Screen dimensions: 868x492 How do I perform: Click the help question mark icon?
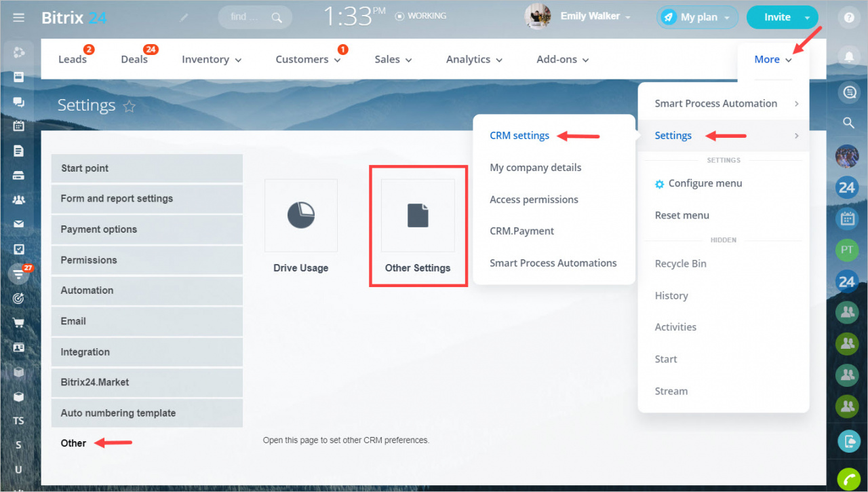[x=849, y=18]
